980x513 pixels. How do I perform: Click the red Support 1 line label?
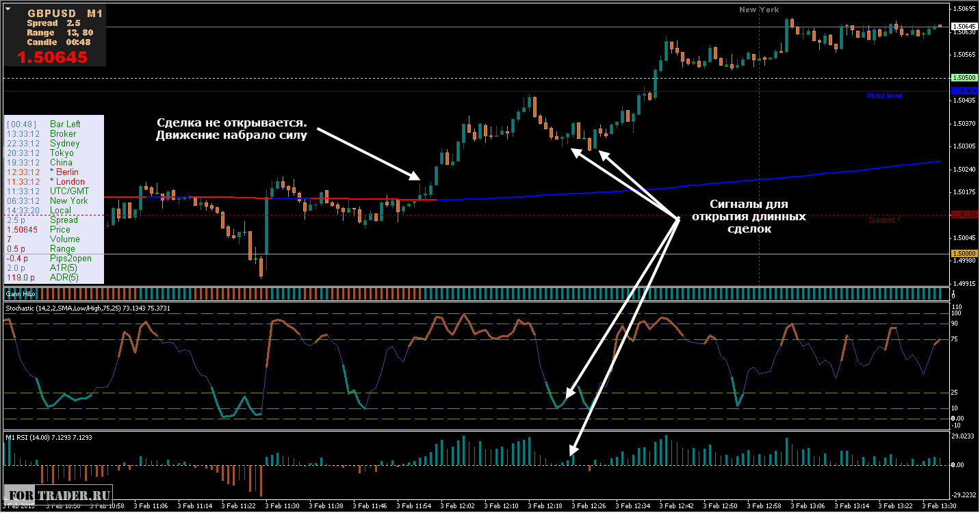[885, 220]
